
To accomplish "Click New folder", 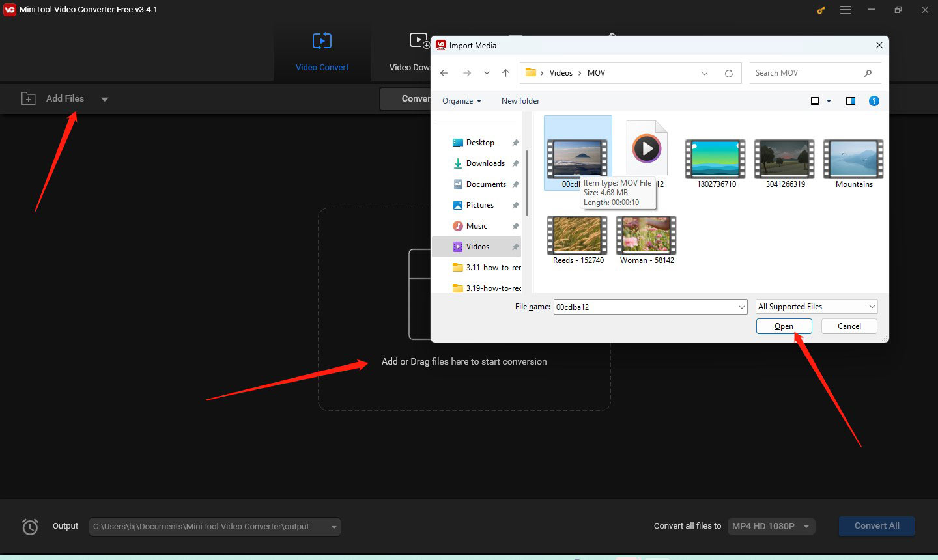I will click(x=520, y=101).
